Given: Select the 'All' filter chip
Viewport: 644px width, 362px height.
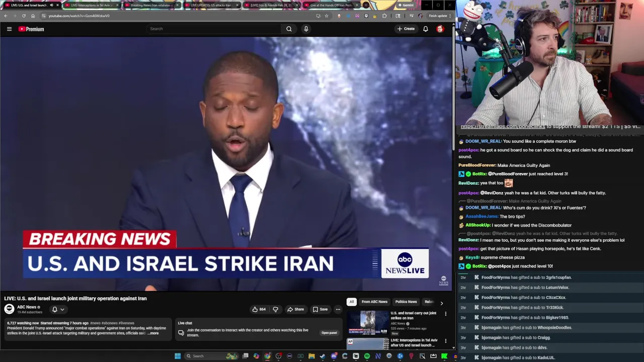Looking at the screenshot, I should (x=351, y=302).
